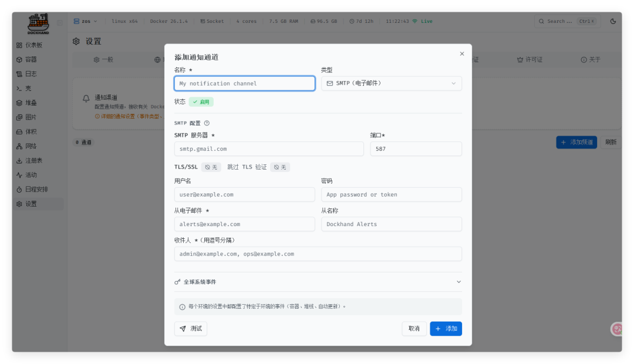
Task: Open the 仪表板 dashboard sidebar item
Action: click(x=38, y=45)
